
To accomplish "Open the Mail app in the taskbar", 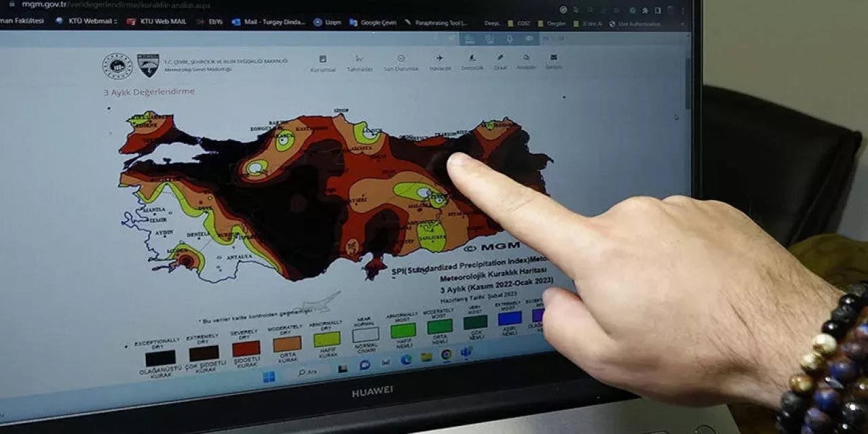I will (x=366, y=365).
